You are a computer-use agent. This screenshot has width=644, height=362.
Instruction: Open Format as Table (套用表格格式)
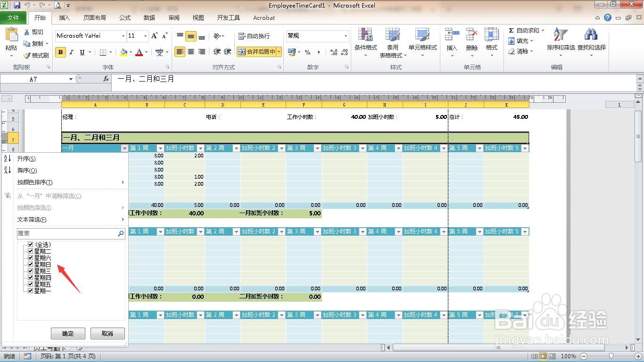tap(393, 42)
